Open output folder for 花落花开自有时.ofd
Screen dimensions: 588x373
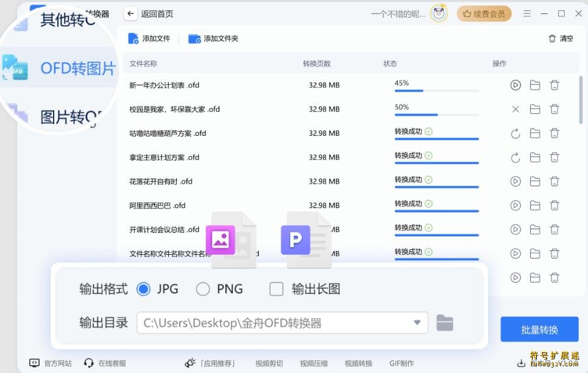pos(535,181)
